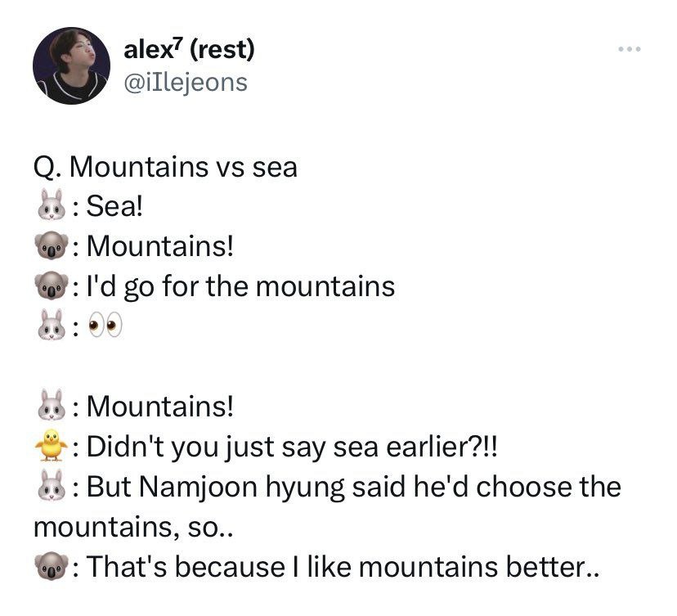Click "That's because I like mountains better.." text
Screen dimensions: 677x616
pos(343,567)
